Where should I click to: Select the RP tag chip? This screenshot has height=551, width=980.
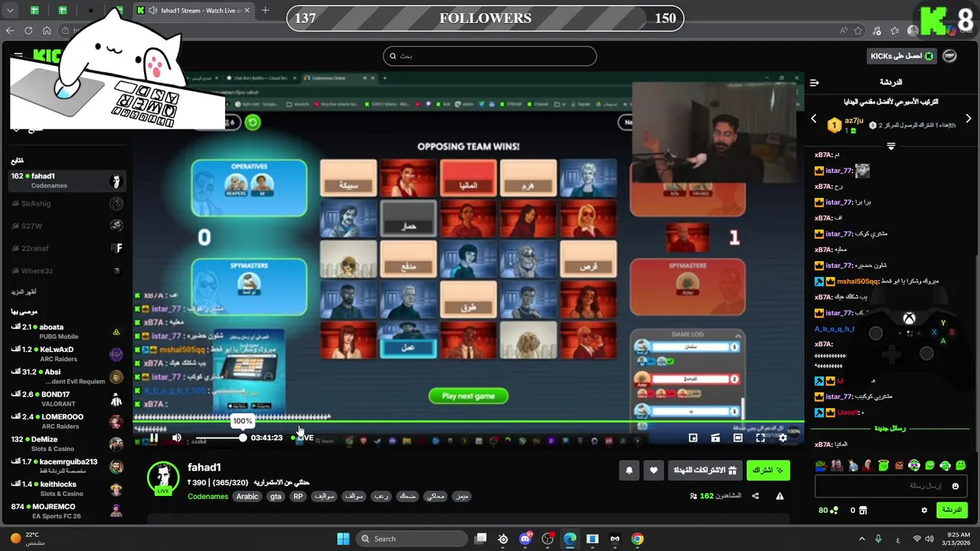click(298, 497)
